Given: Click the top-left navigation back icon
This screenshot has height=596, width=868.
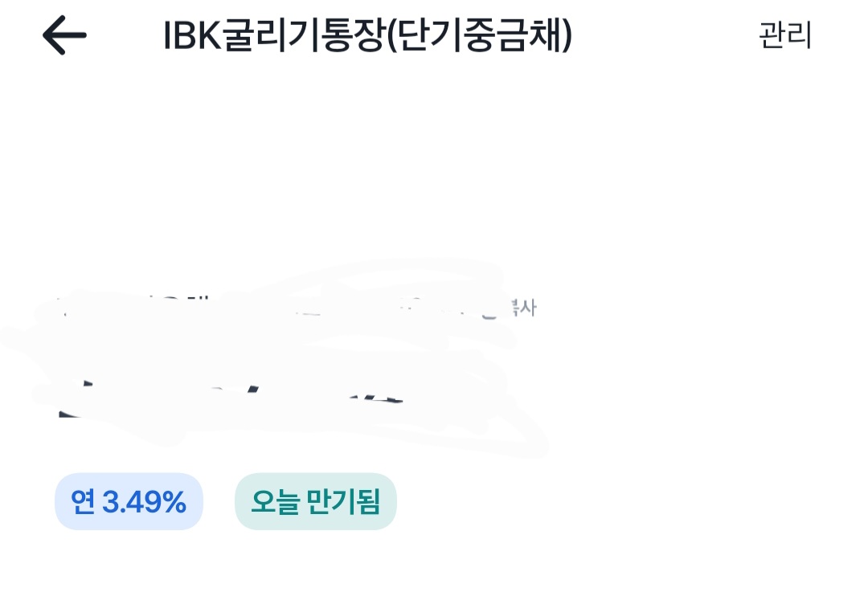Looking at the screenshot, I should tap(64, 36).
